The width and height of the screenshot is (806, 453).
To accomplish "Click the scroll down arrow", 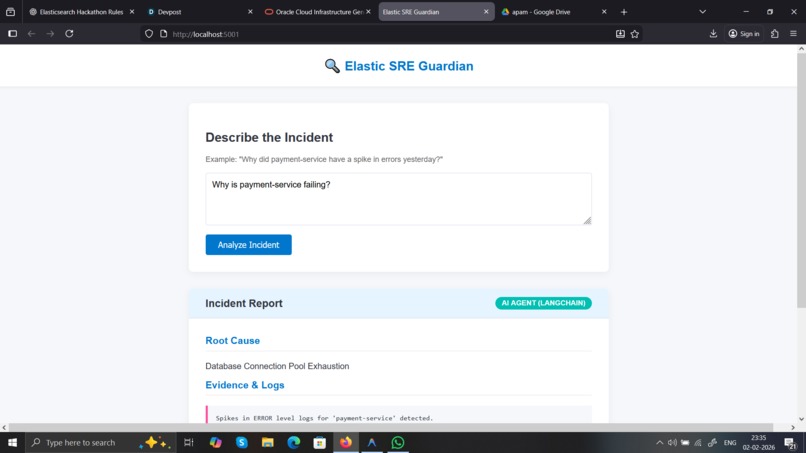I will click(801, 419).
